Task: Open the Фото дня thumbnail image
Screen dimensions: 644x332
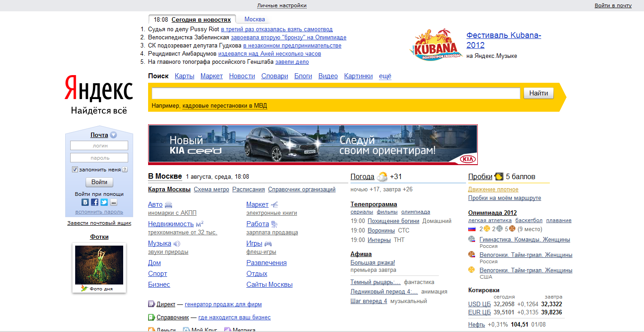Action: coord(99,265)
